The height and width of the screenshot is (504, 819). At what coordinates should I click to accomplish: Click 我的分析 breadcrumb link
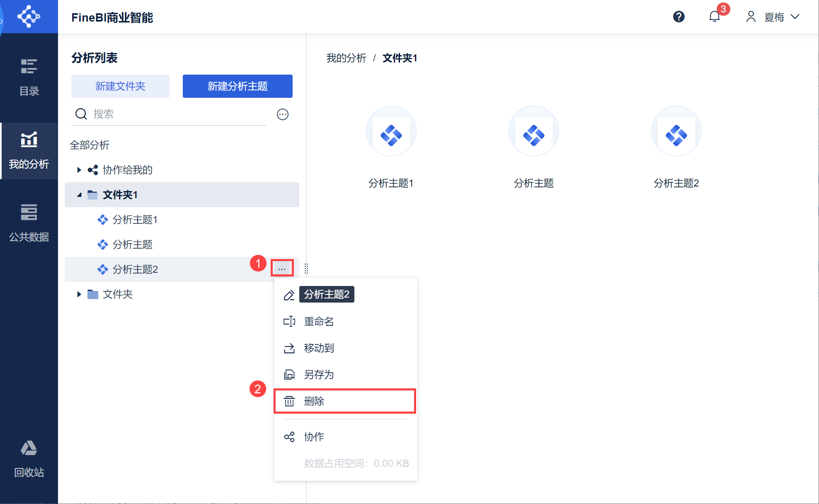346,58
